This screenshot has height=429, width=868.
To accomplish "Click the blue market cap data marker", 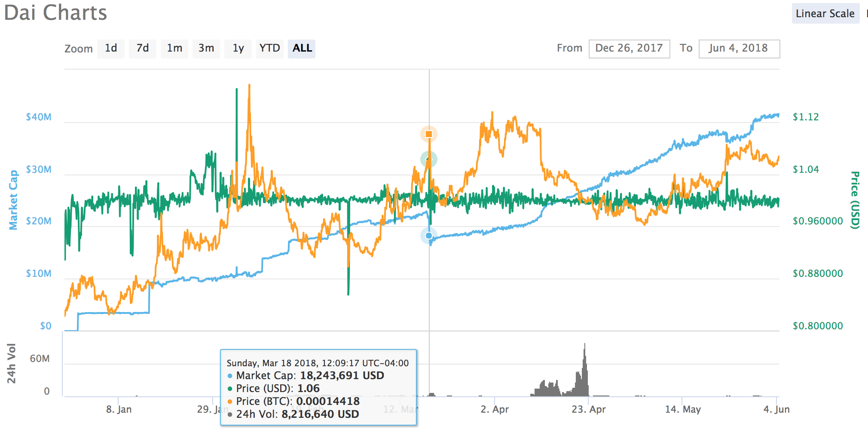I will point(429,236).
